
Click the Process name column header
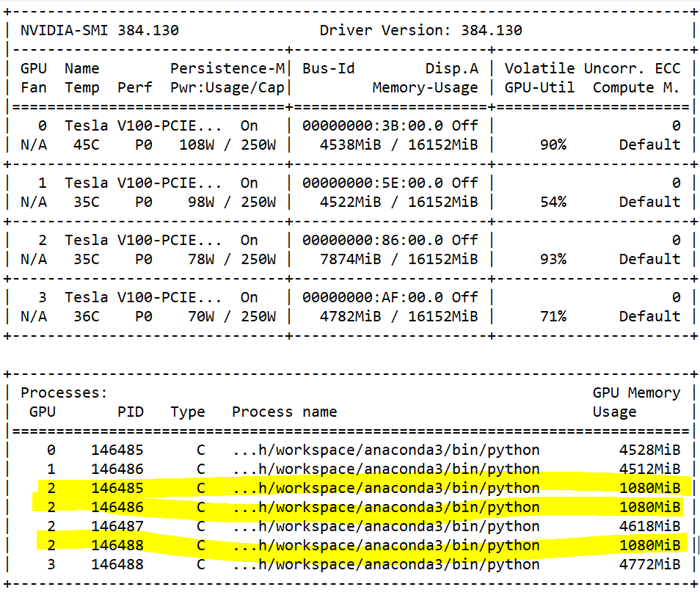[x=284, y=412]
